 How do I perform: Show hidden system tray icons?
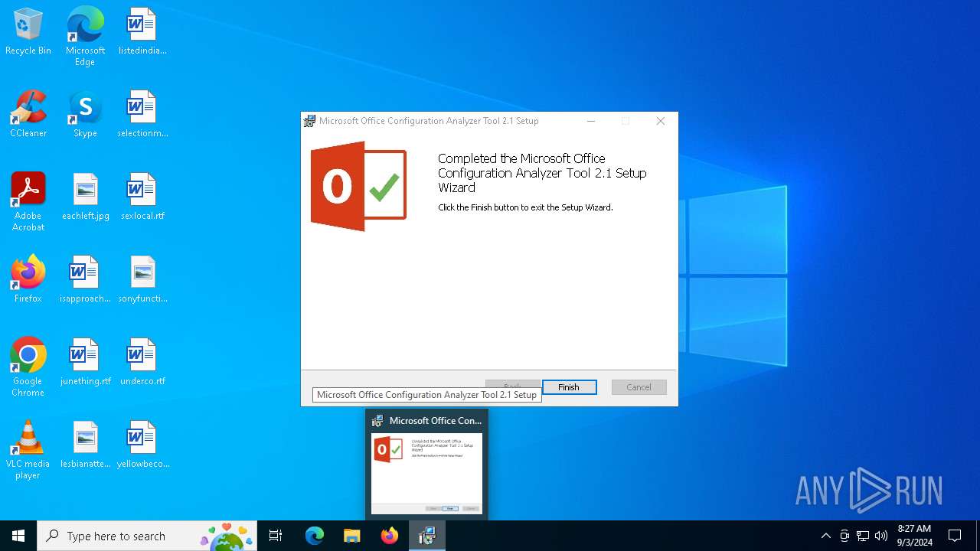tap(825, 536)
